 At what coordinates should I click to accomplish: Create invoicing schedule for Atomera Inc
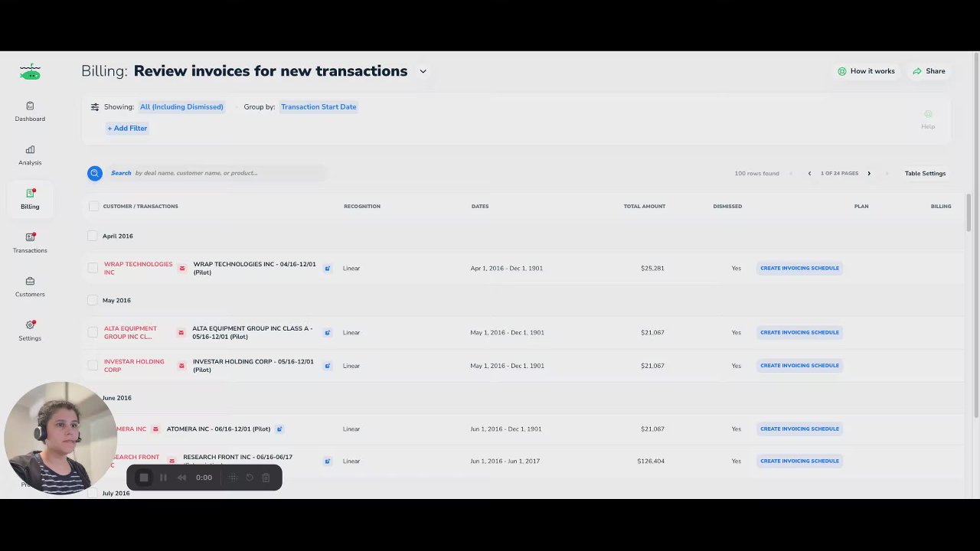pyautogui.click(x=799, y=429)
